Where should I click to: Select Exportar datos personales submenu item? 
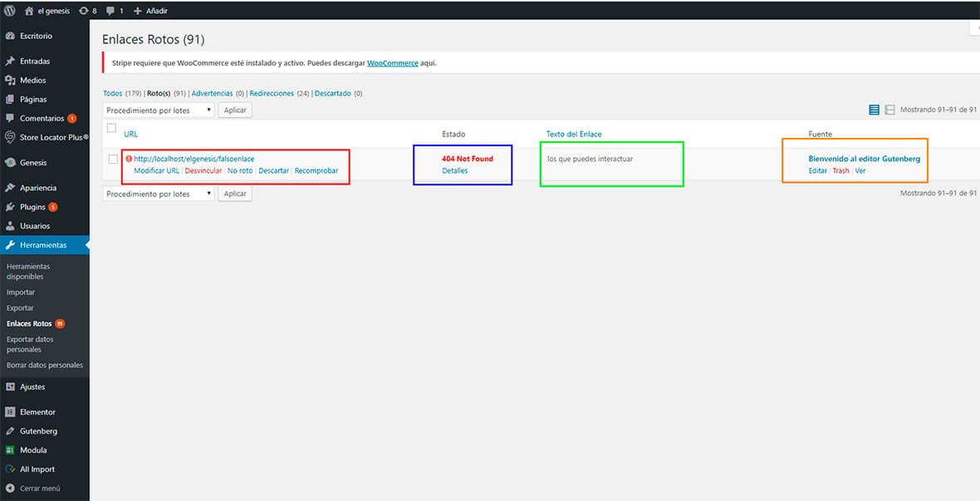tap(30, 345)
